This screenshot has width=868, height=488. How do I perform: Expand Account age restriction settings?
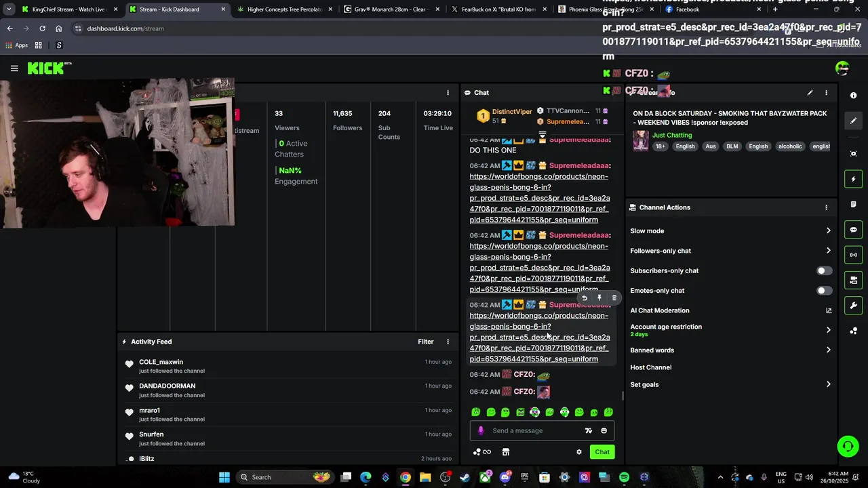pyautogui.click(x=730, y=330)
